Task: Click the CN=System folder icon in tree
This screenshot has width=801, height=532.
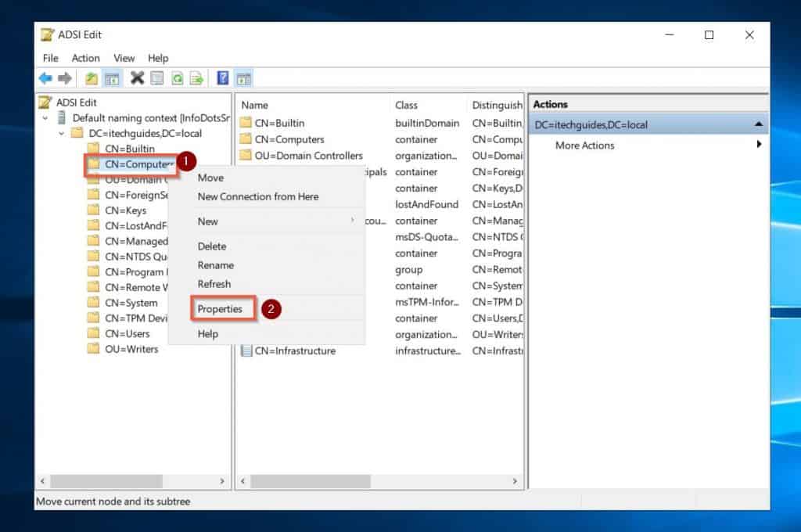Action: pyautogui.click(x=94, y=303)
